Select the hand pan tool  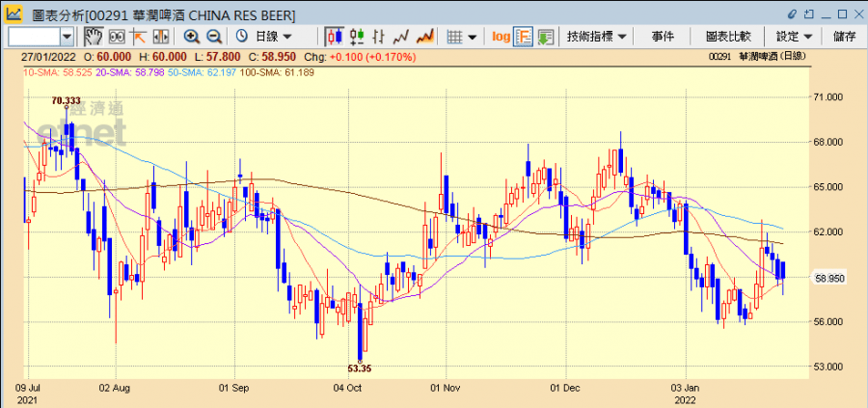coord(95,37)
